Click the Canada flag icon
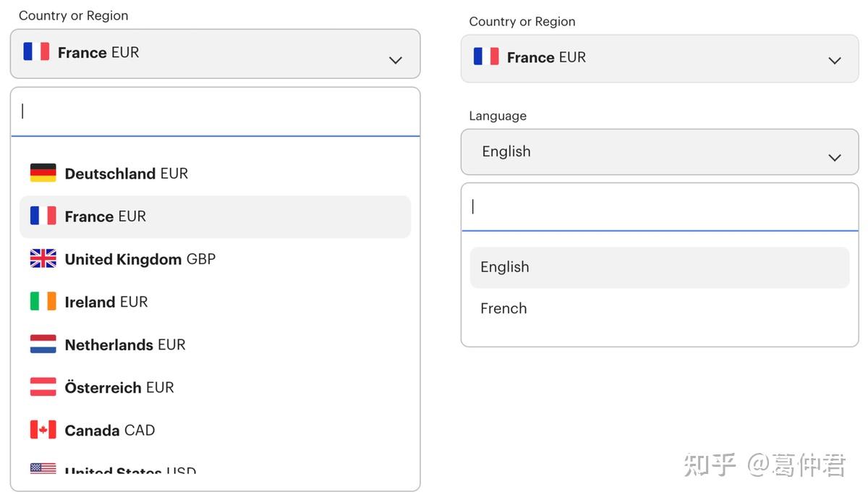Viewport: 868px width, 500px height. pos(43,429)
